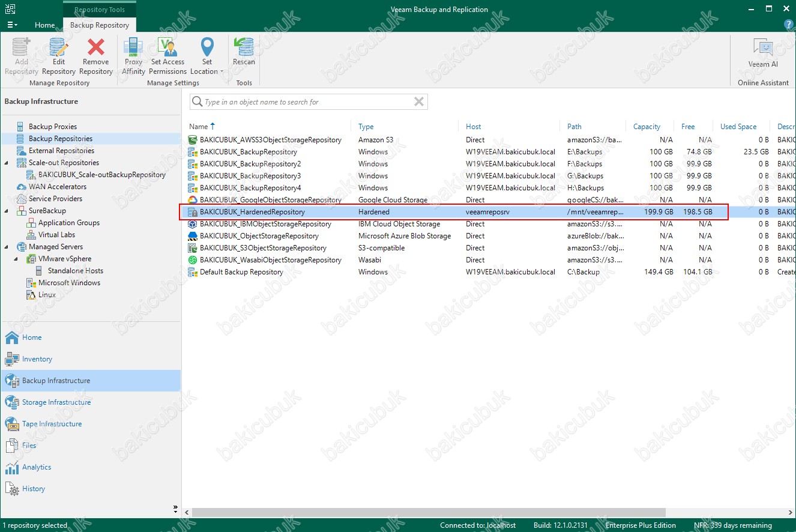The height and width of the screenshot is (532, 796).
Task: Open the Home navigation view
Action: pos(90,337)
